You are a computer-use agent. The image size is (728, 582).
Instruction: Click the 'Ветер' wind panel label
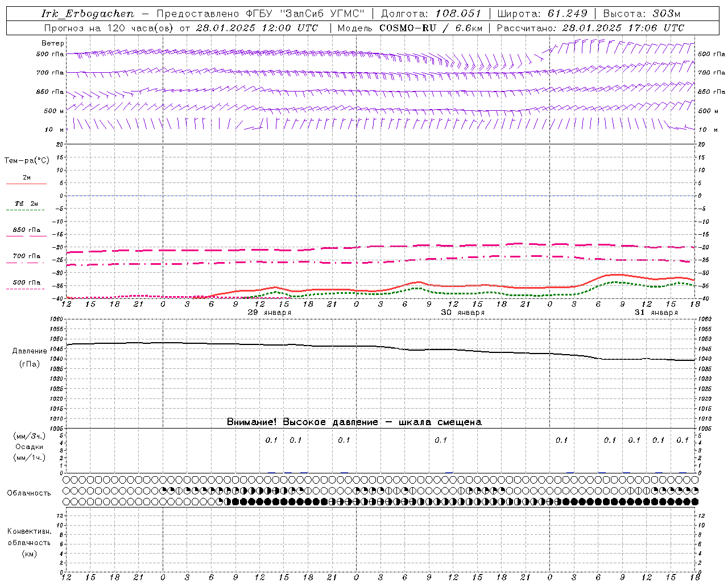(x=53, y=43)
